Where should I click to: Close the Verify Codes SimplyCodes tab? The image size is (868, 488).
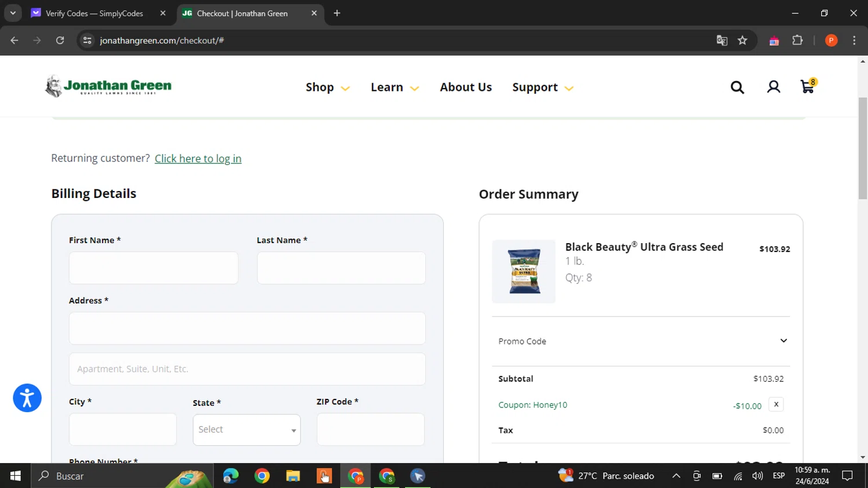click(163, 13)
